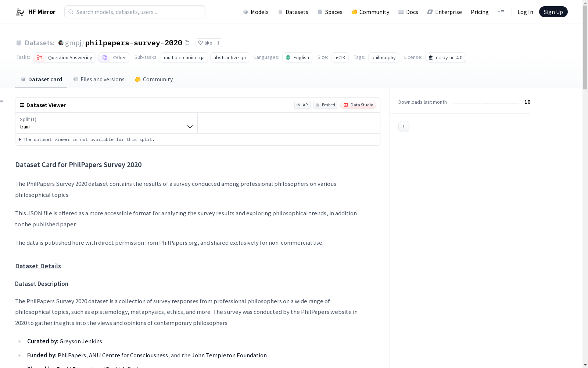Open left sidebar table of contents icon
Image resolution: width=588 pixels, height=368 pixels.
click(2, 102)
